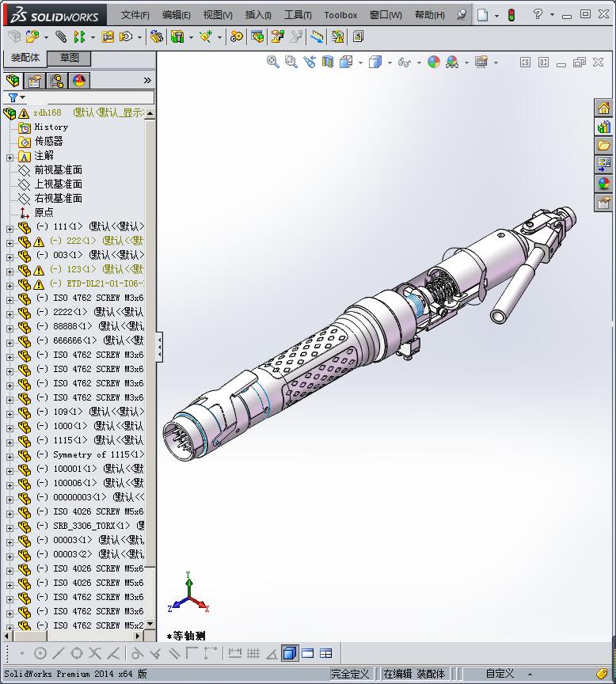Toggle the grid snap icon in bottom toolbar
Viewport: 616px width, 684px height.
coord(253,653)
